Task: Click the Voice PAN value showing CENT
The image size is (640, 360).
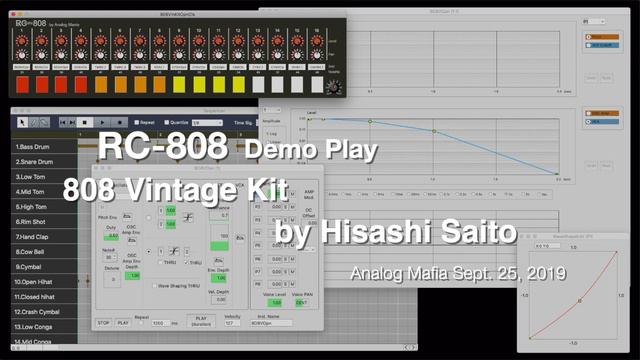Action: [301, 303]
